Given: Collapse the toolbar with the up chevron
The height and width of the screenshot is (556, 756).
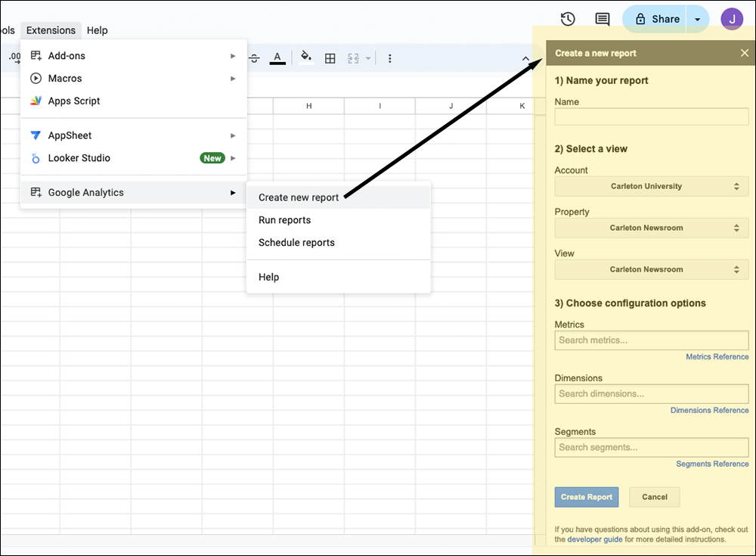Looking at the screenshot, I should [x=526, y=58].
